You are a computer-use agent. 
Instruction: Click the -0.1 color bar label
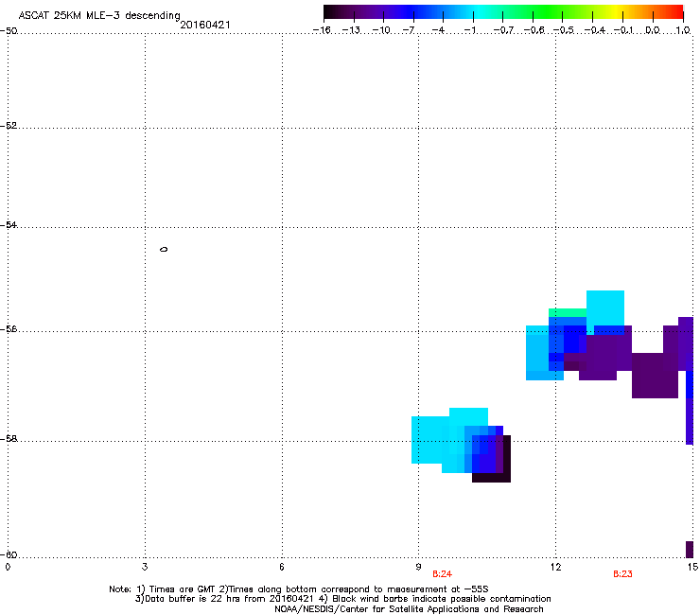pos(623,30)
